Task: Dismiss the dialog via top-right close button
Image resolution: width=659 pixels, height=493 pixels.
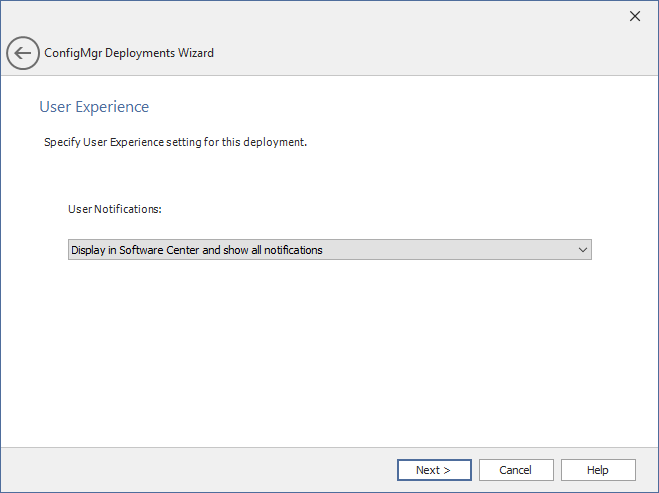Action: [634, 16]
